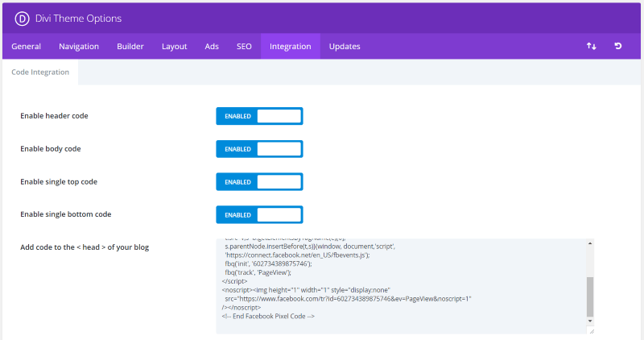Viewport: 644px width, 340px height.
Task: Click the fbevents.js URL line
Action: [297, 255]
